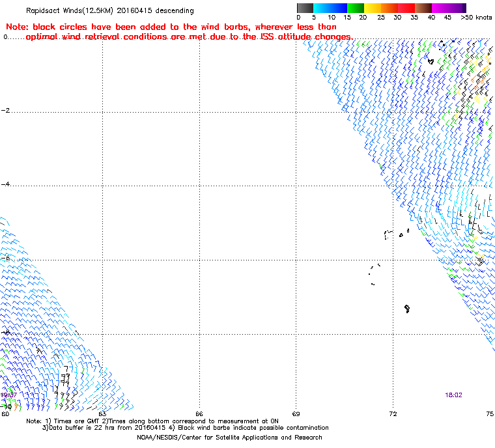Click the longitude label 69
Screen dimensions: 495x448
point(296,414)
